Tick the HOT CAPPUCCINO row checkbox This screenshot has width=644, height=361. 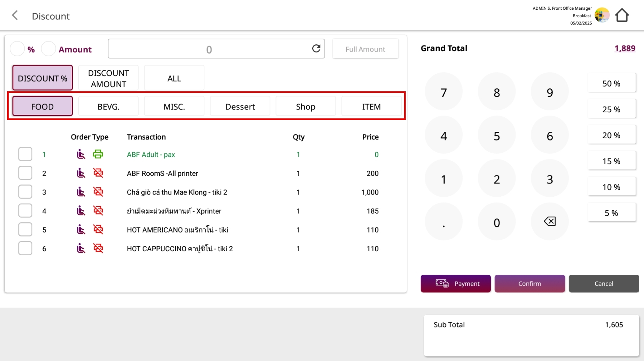[x=25, y=248]
